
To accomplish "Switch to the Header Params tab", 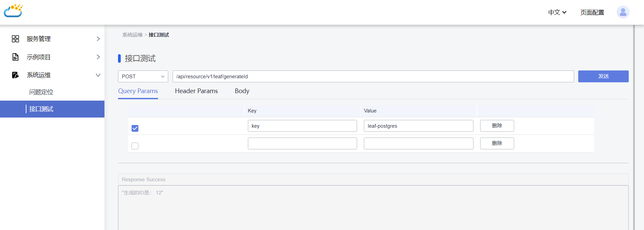I will 196,91.
